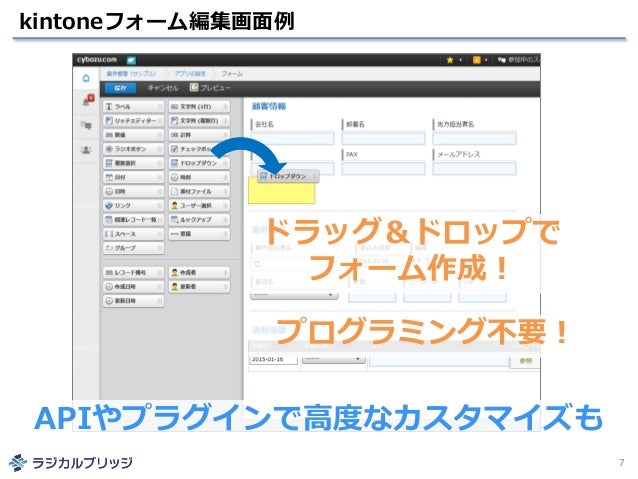Click the 参照 button
The image size is (638, 479).
525,361
